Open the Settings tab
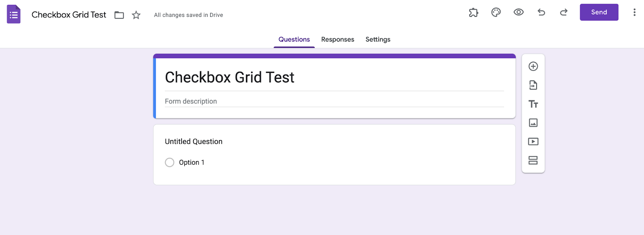644x235 pixels. (378, 39)
